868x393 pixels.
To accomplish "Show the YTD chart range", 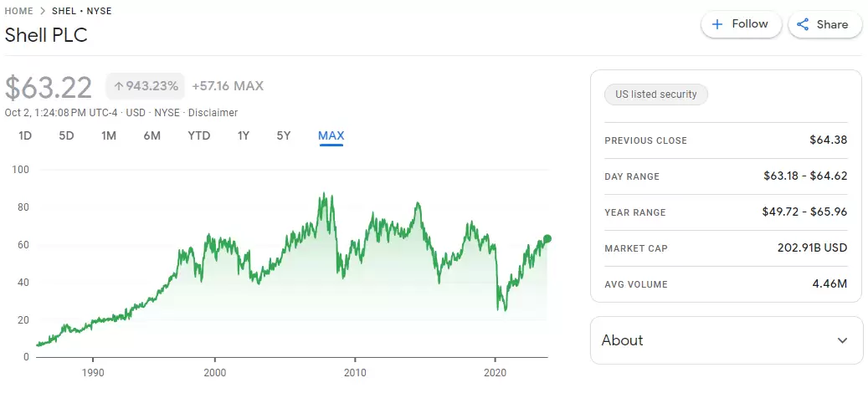I will [198, 135].
